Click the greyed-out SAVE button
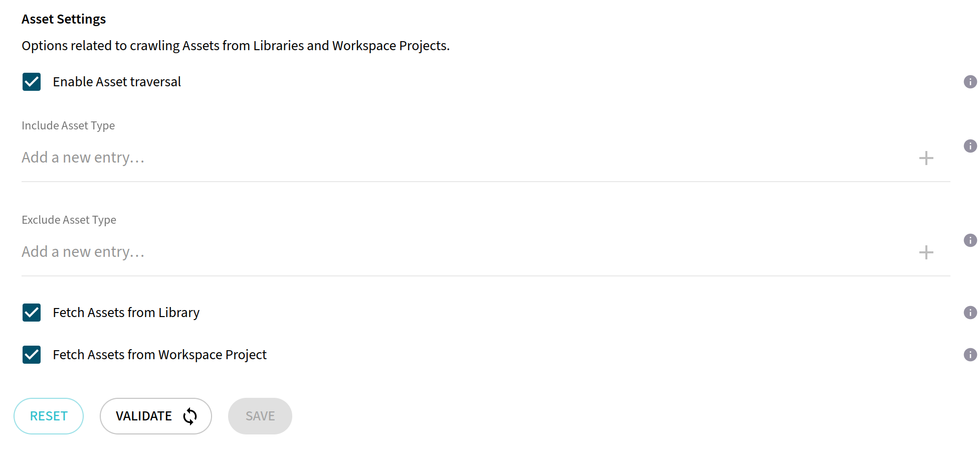 tap(260, 416)
